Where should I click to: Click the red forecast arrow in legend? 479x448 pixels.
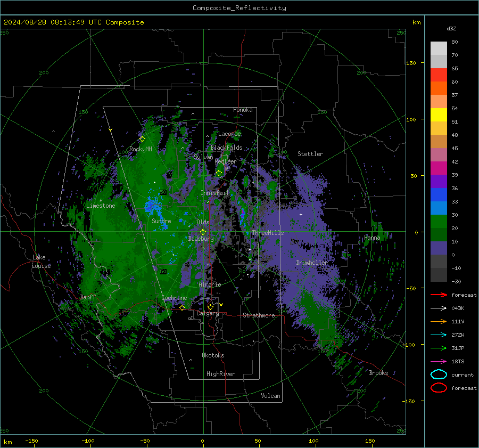pos(439,295)
